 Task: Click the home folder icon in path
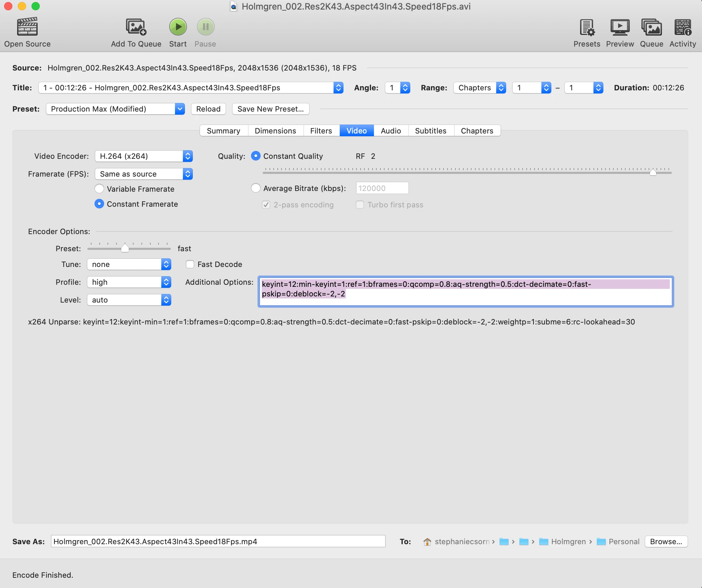[x=427, y=541]
